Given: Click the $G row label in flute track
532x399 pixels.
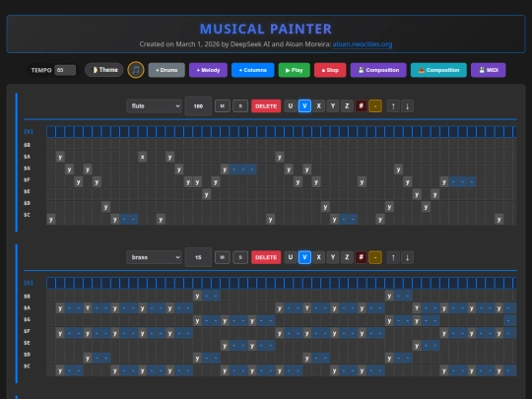Looking at the screenshot, I should click(28, 168).
